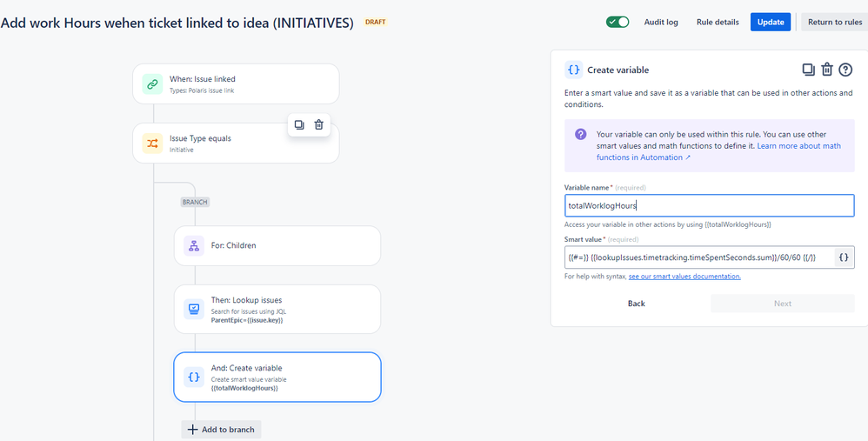The image size is (868, 441).
Task: Select the And: Create variable action
Action: point(277,378)
